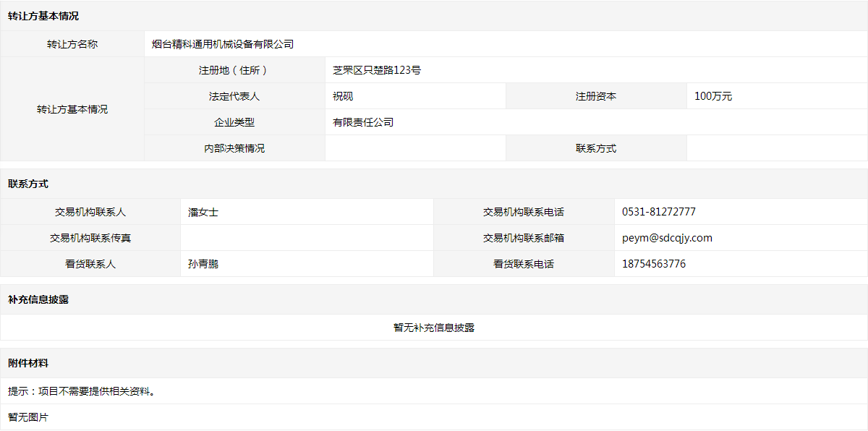Select the 注册资本 label
This screenshot has width=868, height=431.
[596, 96]
